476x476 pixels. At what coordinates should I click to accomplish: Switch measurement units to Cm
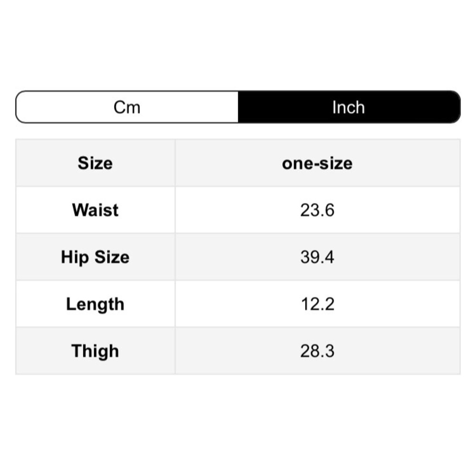click(x=127, y=107)
